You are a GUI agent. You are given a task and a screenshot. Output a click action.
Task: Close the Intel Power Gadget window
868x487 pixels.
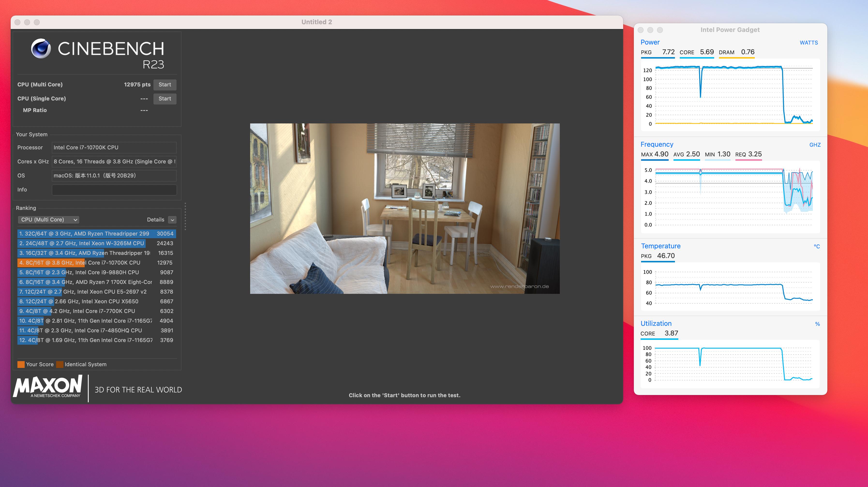[x=641, y=30]
